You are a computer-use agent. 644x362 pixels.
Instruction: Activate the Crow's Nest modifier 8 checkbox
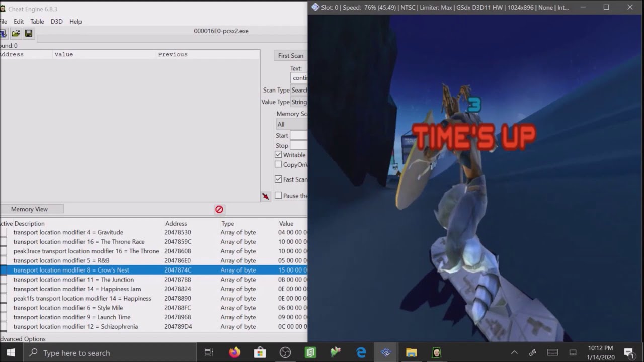tap(4, 270)
